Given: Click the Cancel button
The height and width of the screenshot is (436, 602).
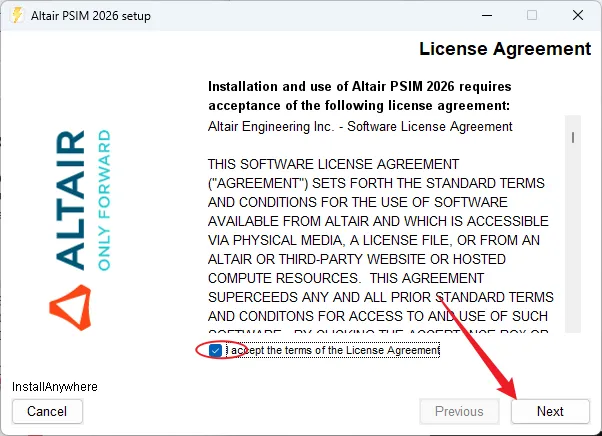Looking at the screenshot, I should (x=47, y=411).
